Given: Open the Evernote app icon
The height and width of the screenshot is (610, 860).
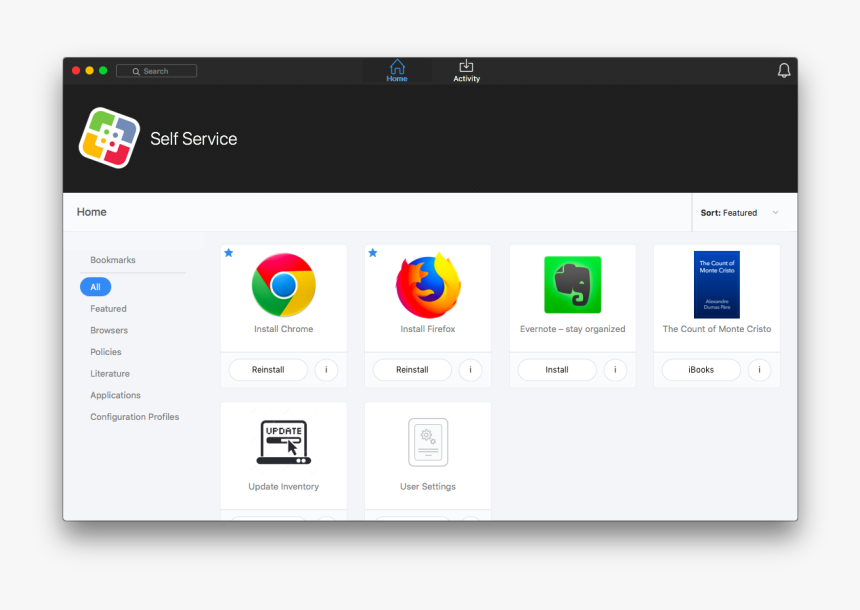Looking at the screenshot, I should pos(572,284).
